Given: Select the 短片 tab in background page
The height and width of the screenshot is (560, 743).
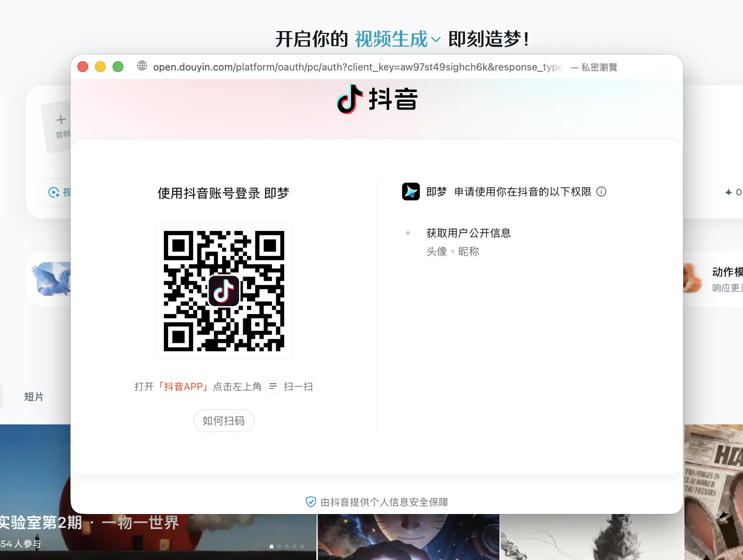Looking at the screenshot, I should click(x=34, y=397).
